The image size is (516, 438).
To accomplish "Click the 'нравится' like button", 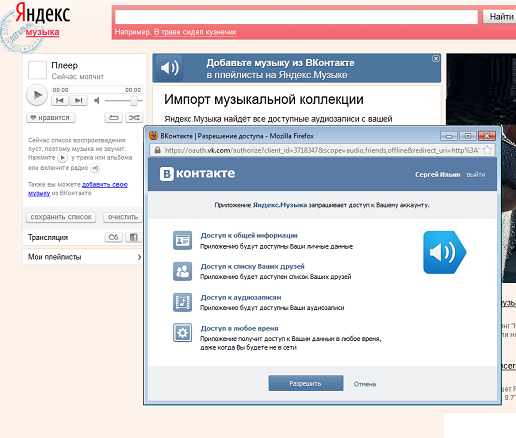I will pyautogui.click(x=51, y=118).
